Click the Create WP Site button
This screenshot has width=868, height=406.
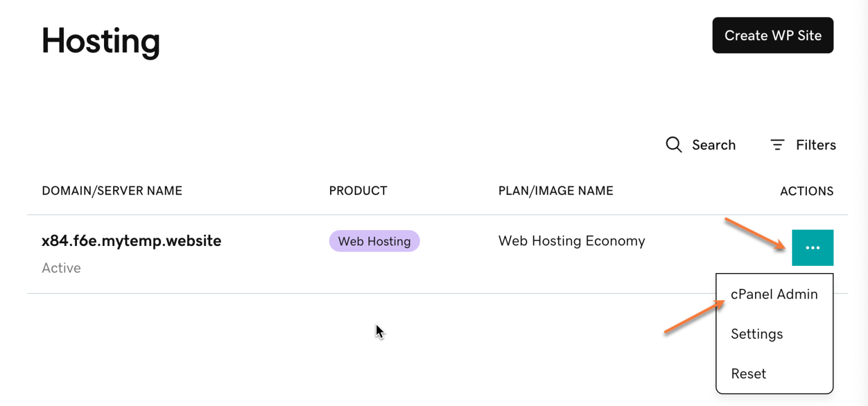(772, 35)
